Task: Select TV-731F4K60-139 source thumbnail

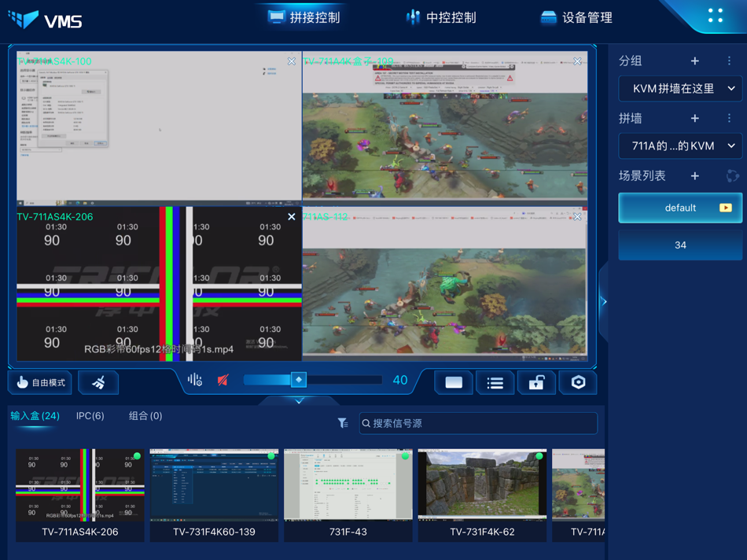Action: point(215,496)
